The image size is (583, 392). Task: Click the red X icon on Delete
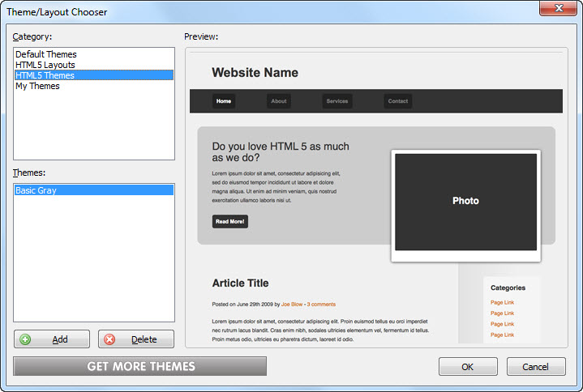(109, 339)
